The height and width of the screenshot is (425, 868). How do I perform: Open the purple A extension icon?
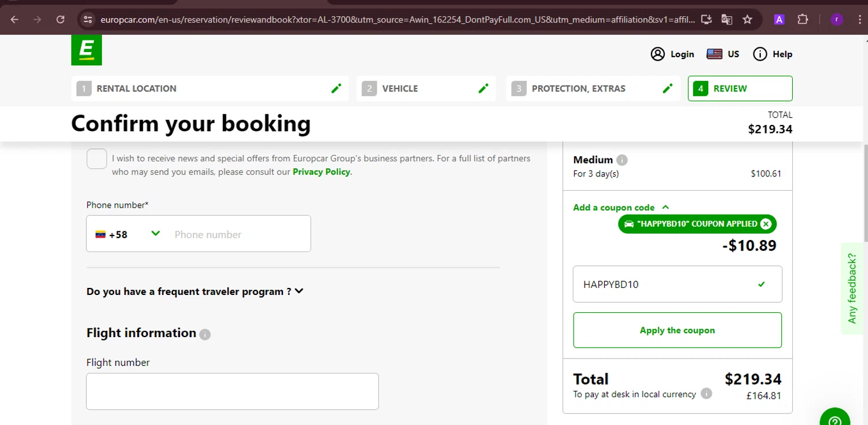(x=779, y=20)
